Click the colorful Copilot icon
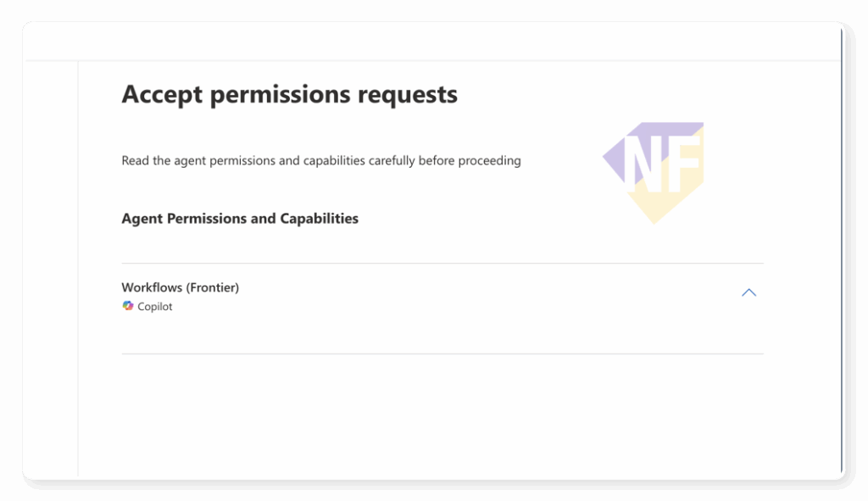This screenshot has width=868, height=501. [x=128, y=306]
